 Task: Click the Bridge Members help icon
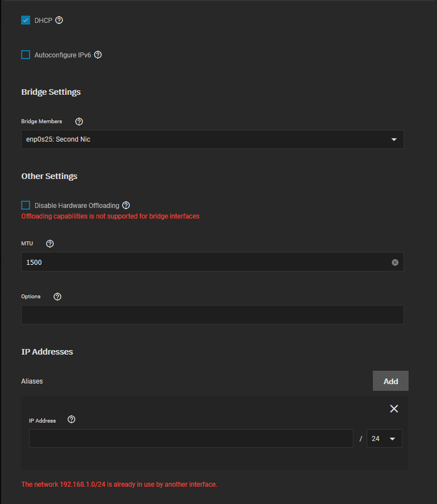79,122
